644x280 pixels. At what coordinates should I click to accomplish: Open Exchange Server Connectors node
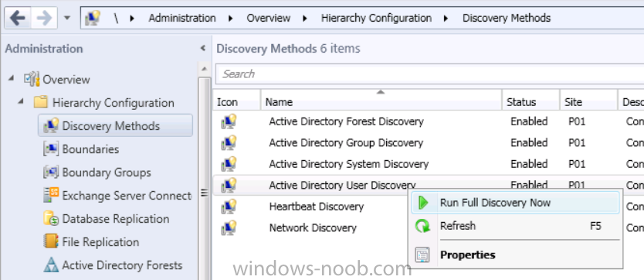tap(127, 195)
